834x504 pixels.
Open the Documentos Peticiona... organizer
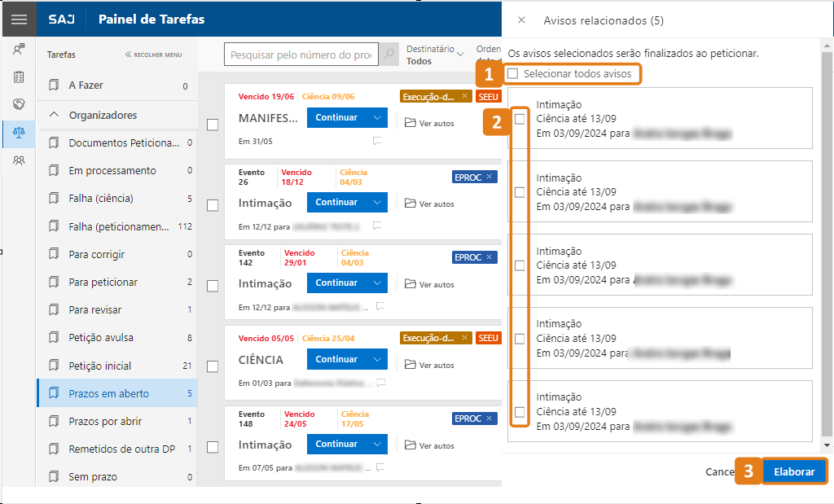tap(117, 143)
